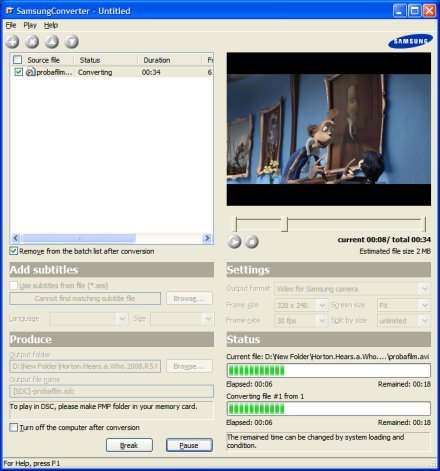
Task: Click the Duration column header
Action: click(x=169, y=60)
